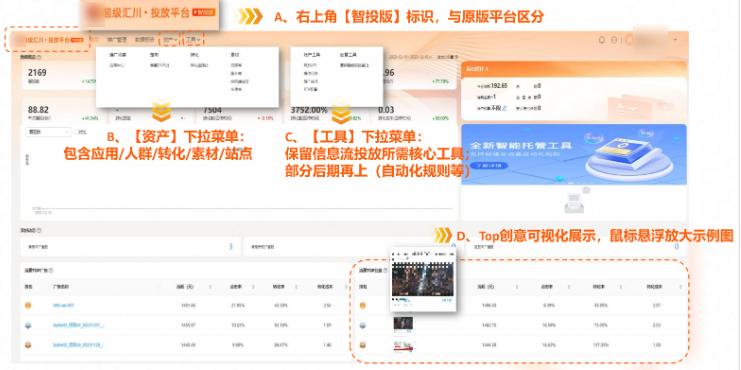741x370 pixels.
Task: Click the info icon next to 数据概览
Action: (x=39, y=57)
